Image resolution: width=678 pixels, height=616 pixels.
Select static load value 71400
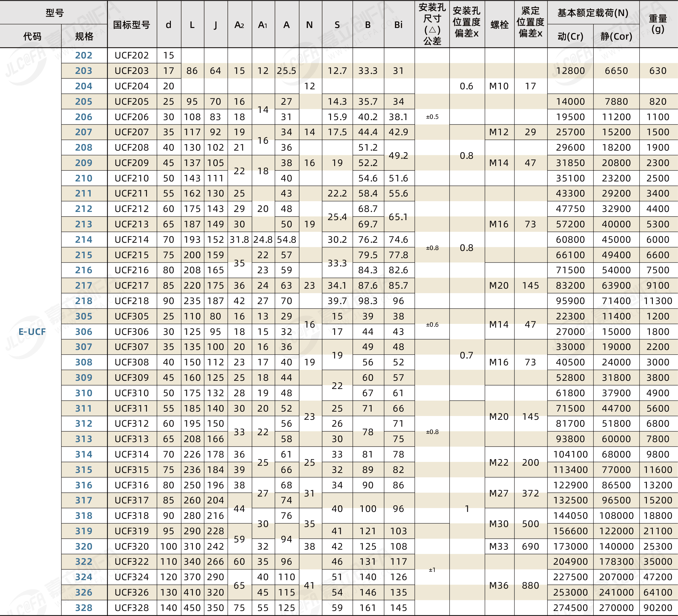pyautogui.click(x=616, y=301)
